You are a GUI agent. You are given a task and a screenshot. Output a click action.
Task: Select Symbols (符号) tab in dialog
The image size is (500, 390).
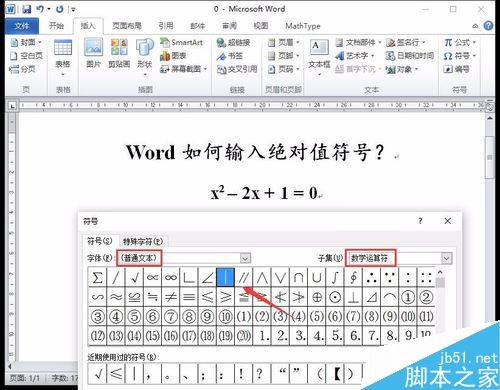100,241
